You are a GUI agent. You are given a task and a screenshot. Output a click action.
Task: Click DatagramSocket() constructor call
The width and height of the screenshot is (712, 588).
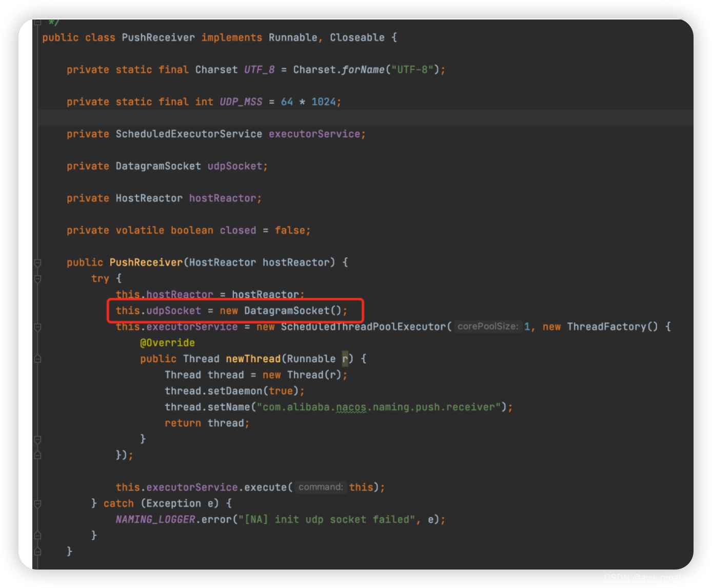click(x=292, y=310)
